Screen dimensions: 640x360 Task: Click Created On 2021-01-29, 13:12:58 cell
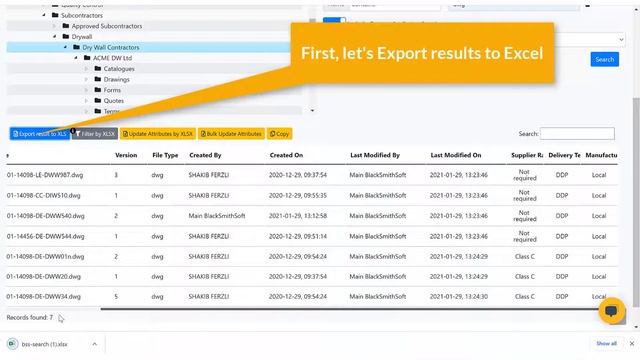[x=298, y=216]
